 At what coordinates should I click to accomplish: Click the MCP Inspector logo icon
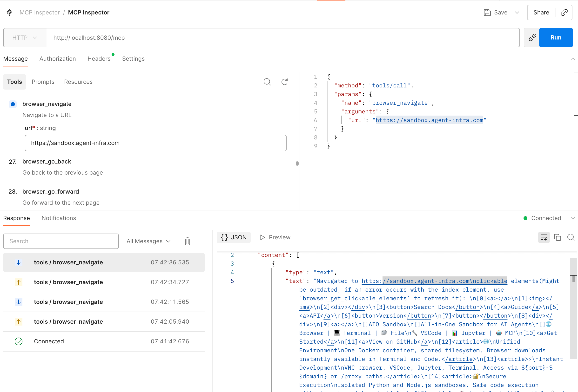[9, 13]
